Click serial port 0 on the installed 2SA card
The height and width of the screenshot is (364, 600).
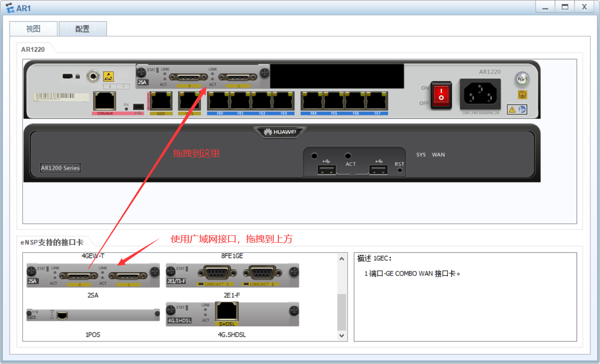188,77
